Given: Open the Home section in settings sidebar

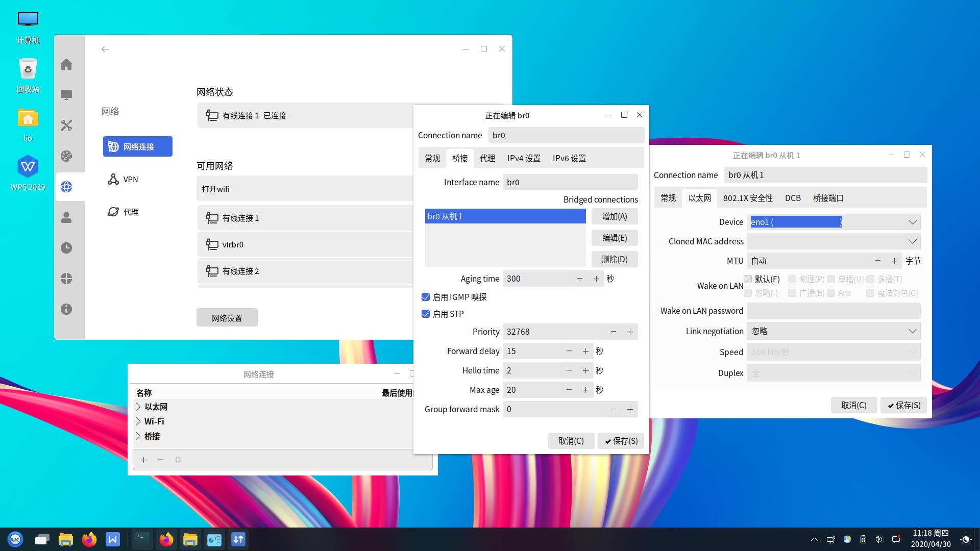Looking at the screenshot, I should [x=66, y=64].
